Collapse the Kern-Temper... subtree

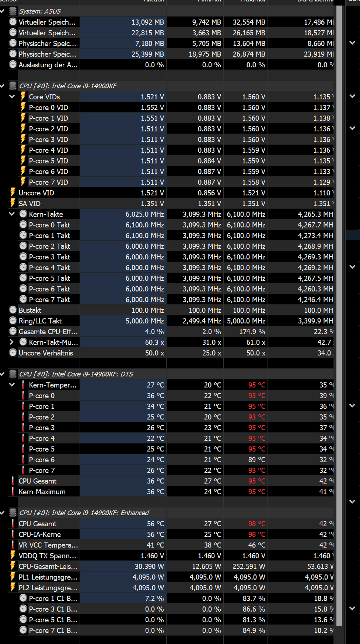pos(12,385)
